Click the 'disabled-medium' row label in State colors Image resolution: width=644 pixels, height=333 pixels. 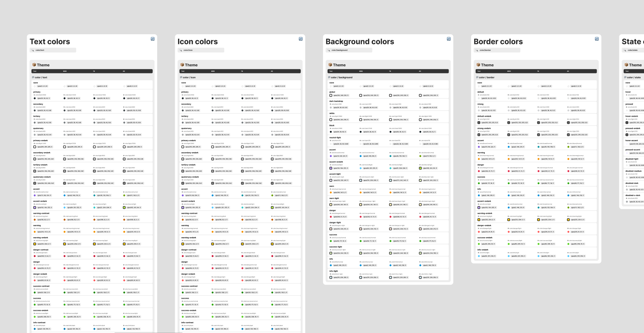point(634,171)
